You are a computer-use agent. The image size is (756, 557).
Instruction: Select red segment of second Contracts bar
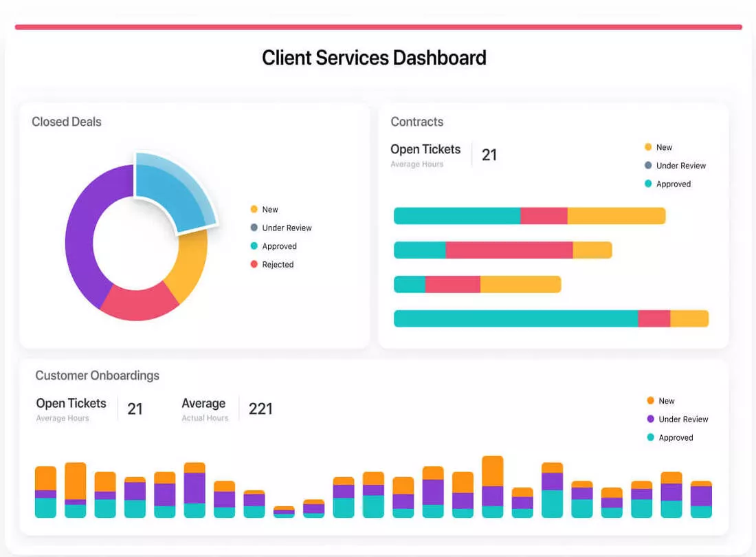pos(509,250)
